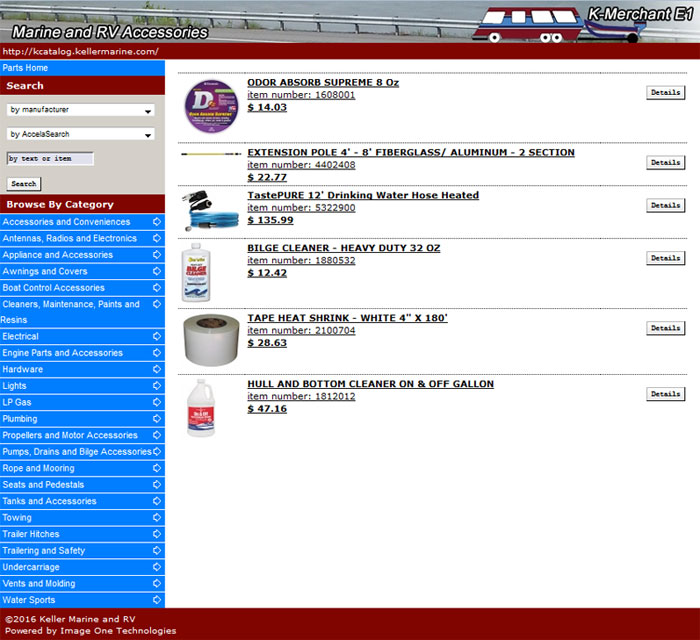This screenshot has height=640, width=700.
Task: Open the TastePURE 12' Drinking Water Hose link
Action: 363,195
